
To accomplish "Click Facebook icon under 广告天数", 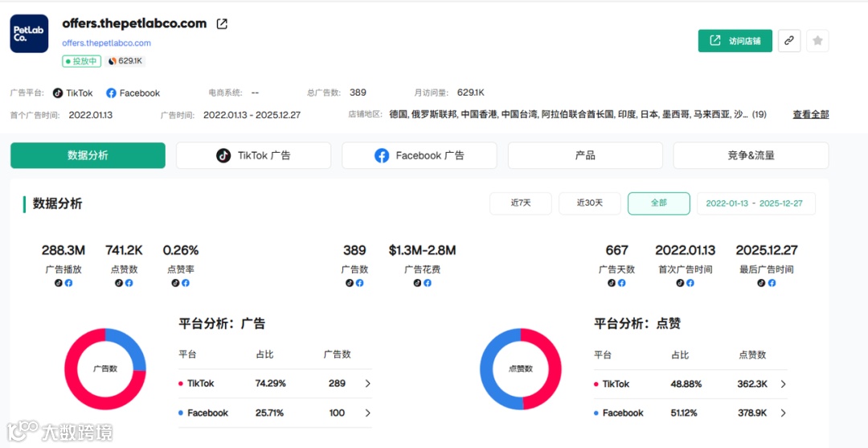I will (x=621, y=283).
